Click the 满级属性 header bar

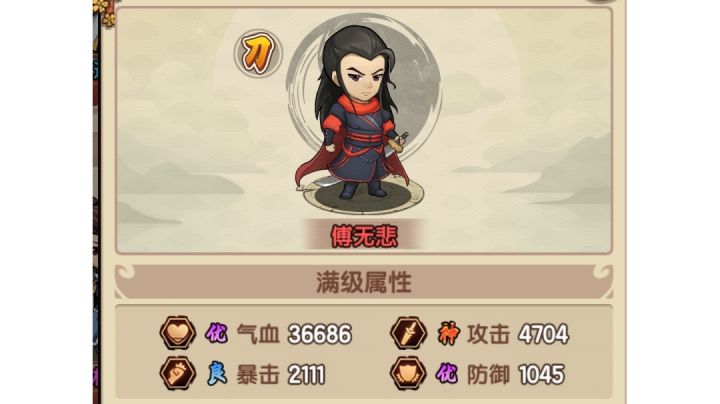pyautogui.click(x=364, y=282)
